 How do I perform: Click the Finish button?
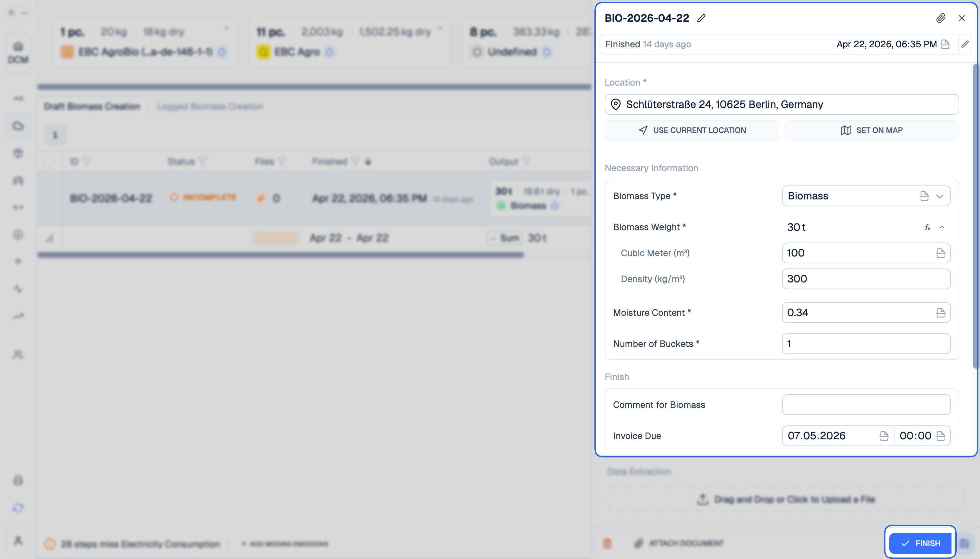click(920, 543)
